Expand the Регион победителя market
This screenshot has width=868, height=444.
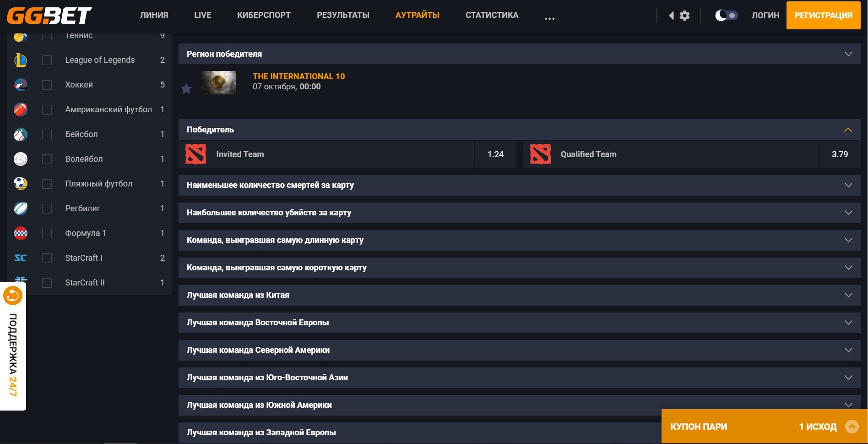pos(519,54)
